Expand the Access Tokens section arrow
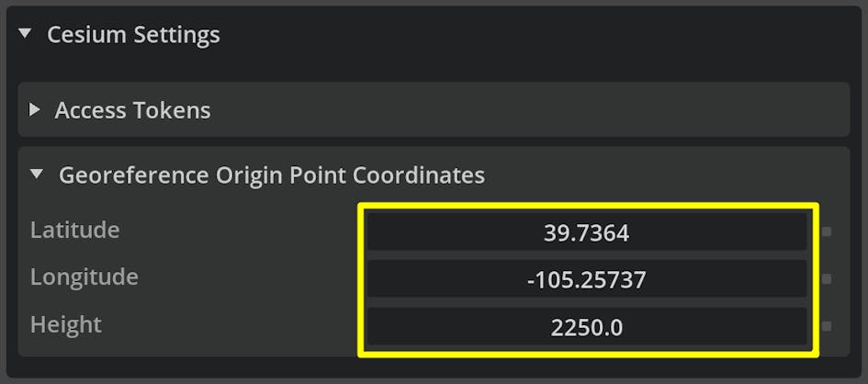 35,110
